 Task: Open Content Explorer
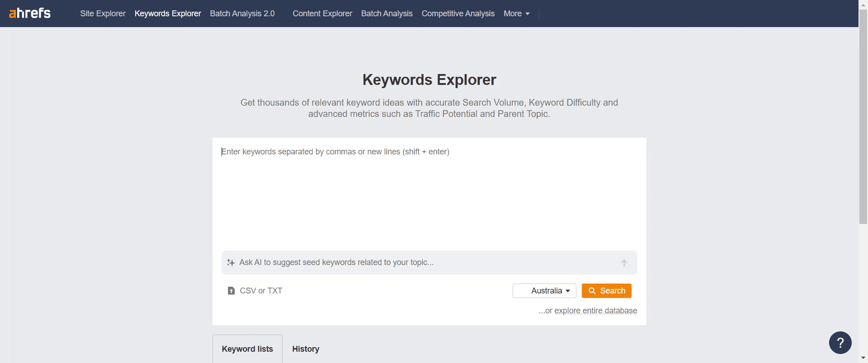pos(322,14)
